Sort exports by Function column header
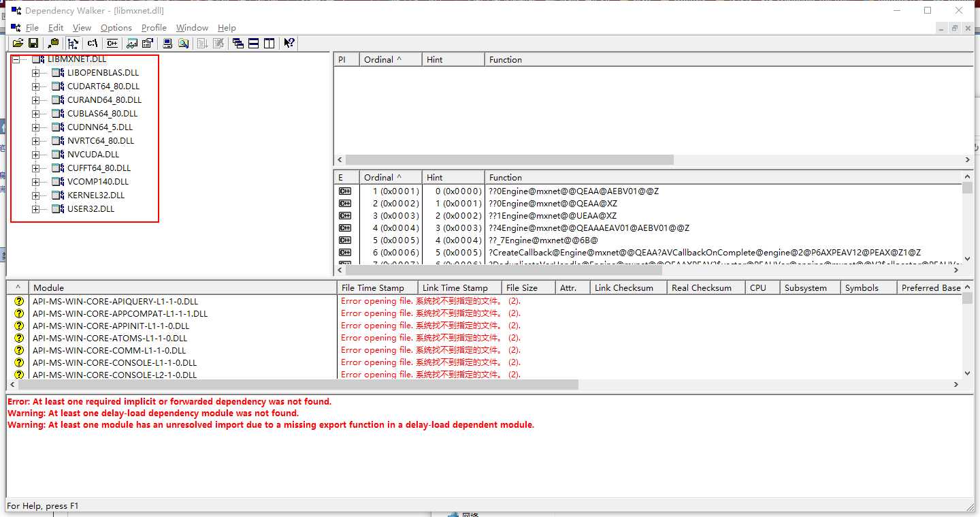The height and width of the screenshot is (517, 980). click(724, 178)
